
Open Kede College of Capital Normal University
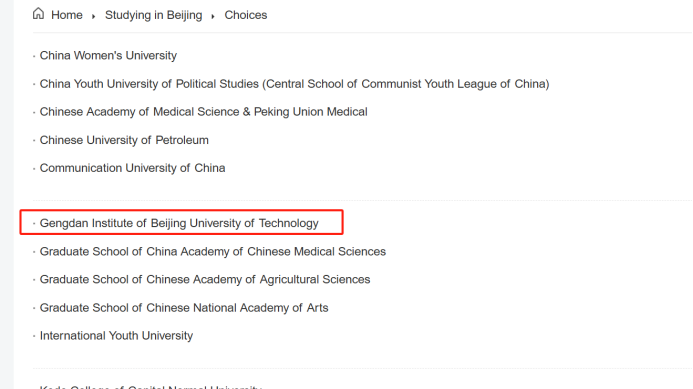click(x=151, y=387)
